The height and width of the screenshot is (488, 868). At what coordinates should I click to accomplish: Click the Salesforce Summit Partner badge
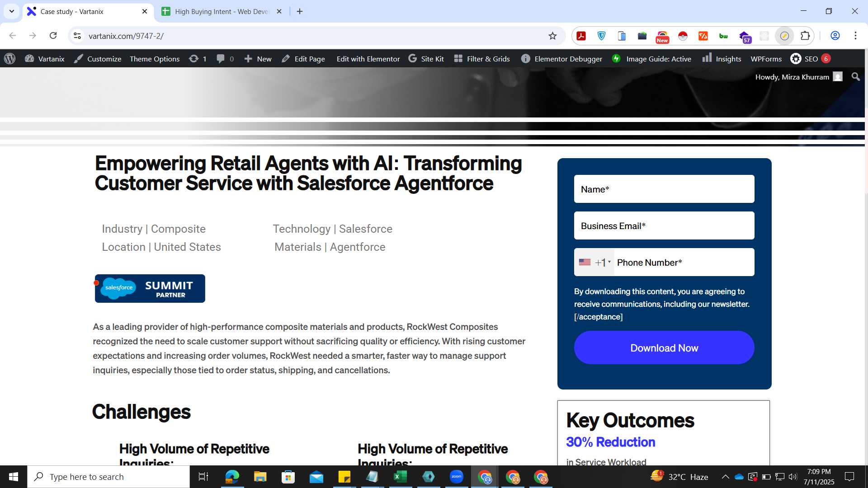tap(150, 288)
